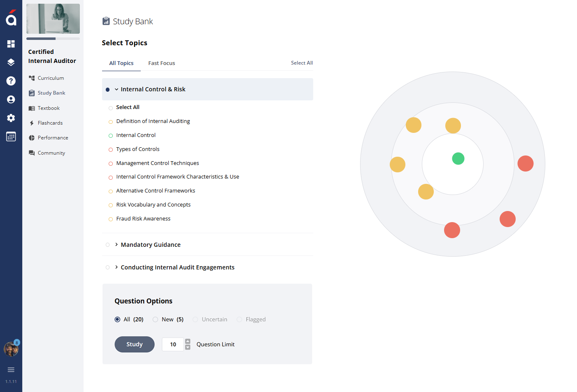577x392 pixels.
Task: Select the New questions radio option
Action: (155, 319)
